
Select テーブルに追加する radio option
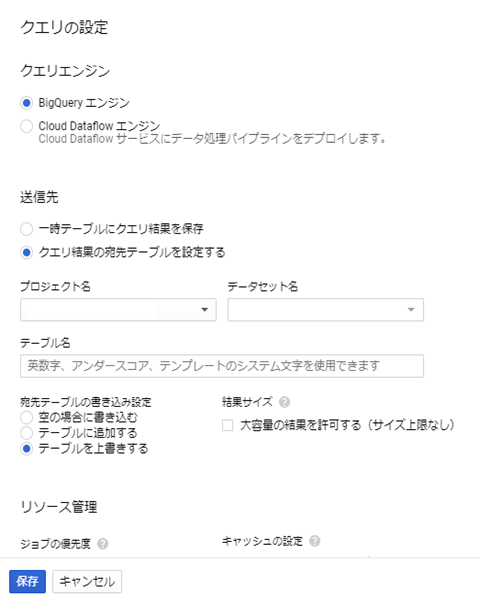(27, 433)
